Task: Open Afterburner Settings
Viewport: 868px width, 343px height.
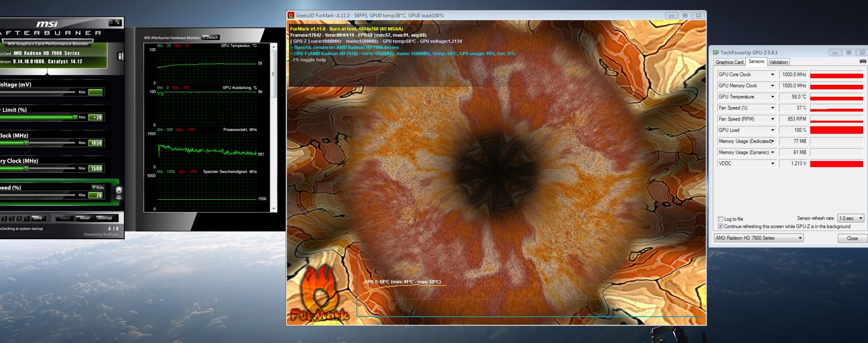Action: click(x=105, y=218)
